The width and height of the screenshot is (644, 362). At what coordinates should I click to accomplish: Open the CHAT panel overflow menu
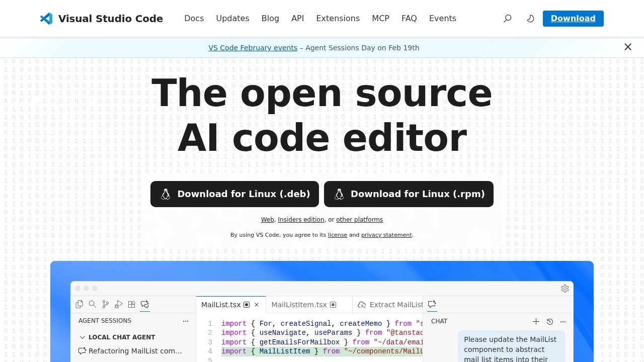coord(563,322)
